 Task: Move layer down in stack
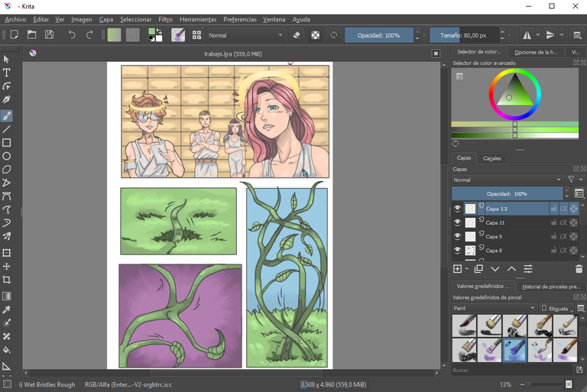tap(495, 269)
